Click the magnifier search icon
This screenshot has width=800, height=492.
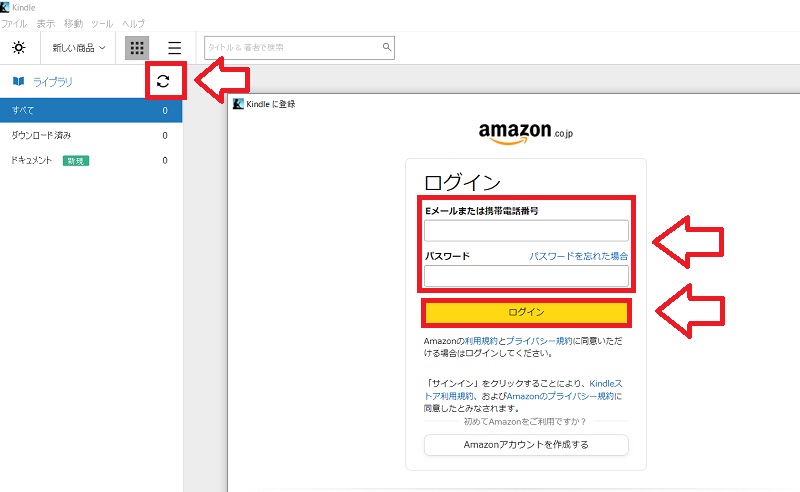point(387,47)
